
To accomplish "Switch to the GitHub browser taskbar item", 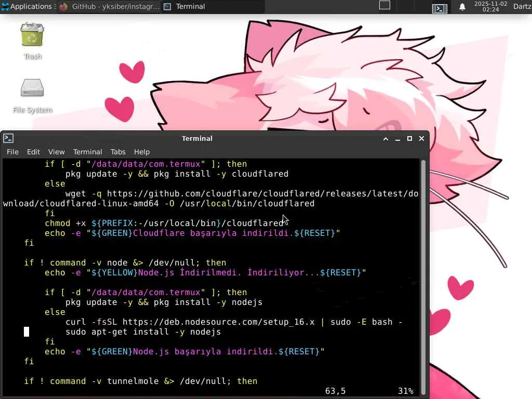I will tap(110, 6).
